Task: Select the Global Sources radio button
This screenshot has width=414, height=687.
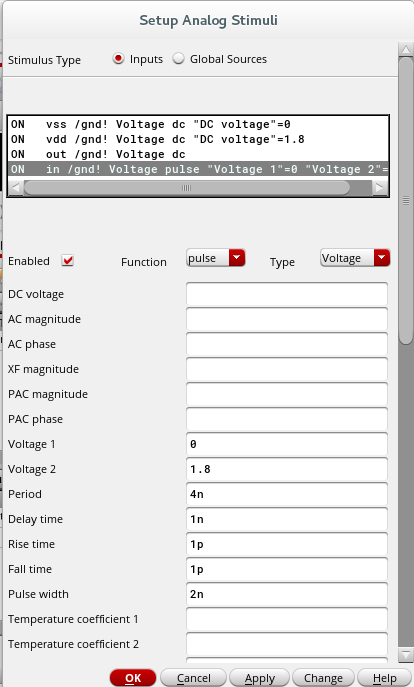Action: point(178,58)
